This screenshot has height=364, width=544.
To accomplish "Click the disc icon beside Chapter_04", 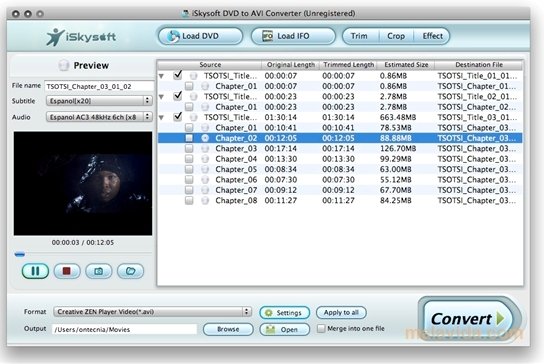I will point(205,159).
